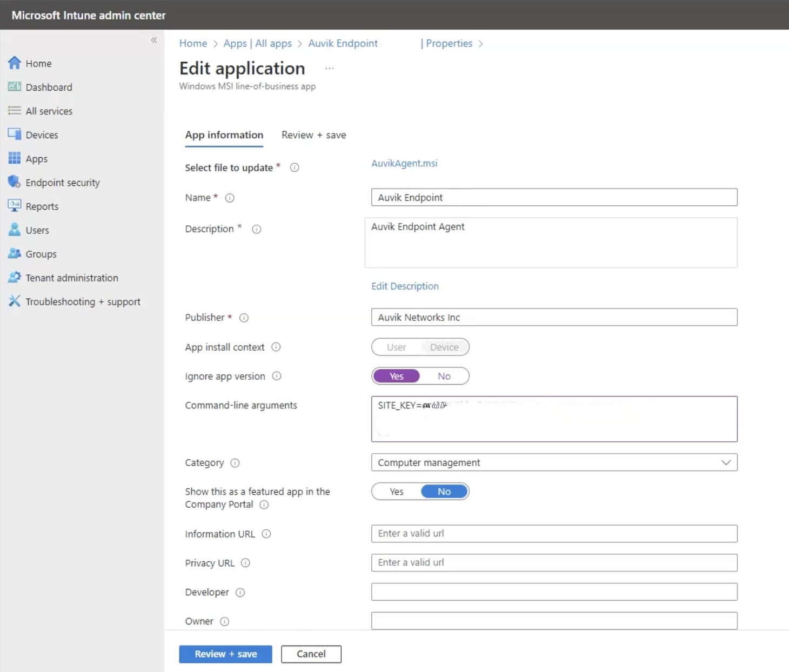Click Microsoft Intune admin center title

89,15
